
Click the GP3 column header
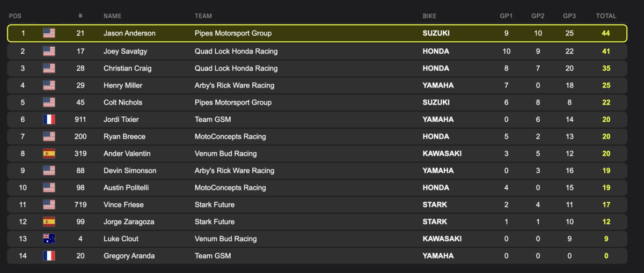[x=569, y=16]
